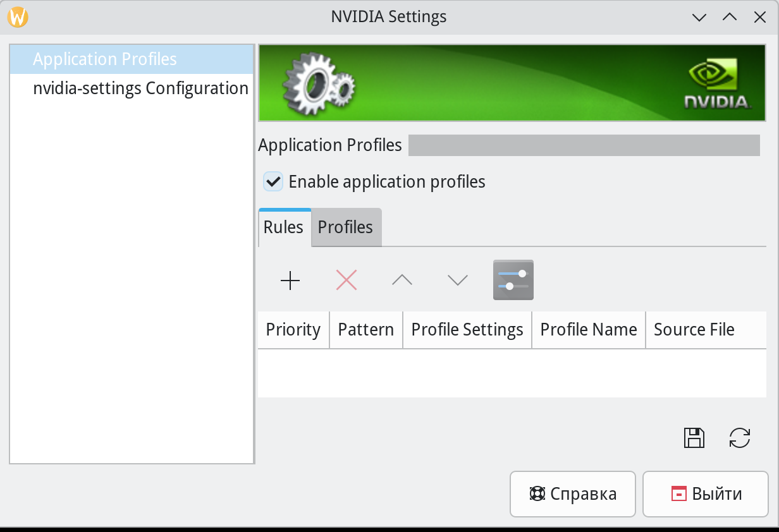Click the Справка help button

pos(572,494)
